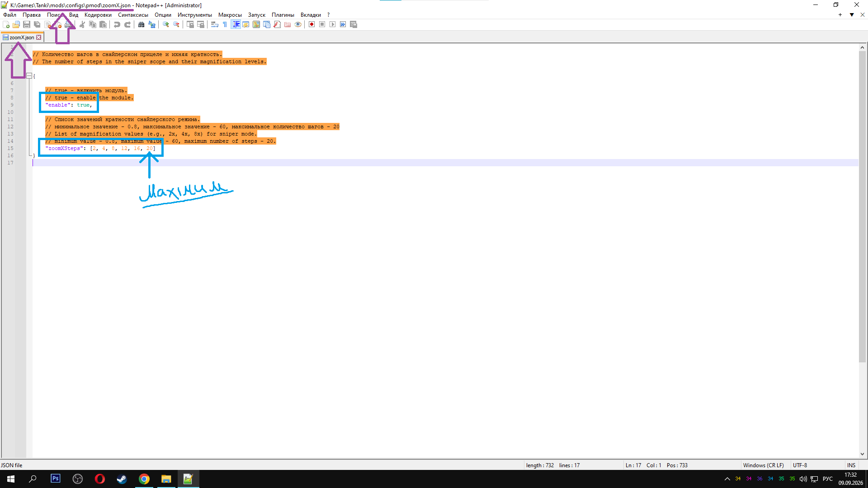The width and height of the screenshot is (868, 488).
Task: Click the Play macro icon
Action: [x=333, y=24]
